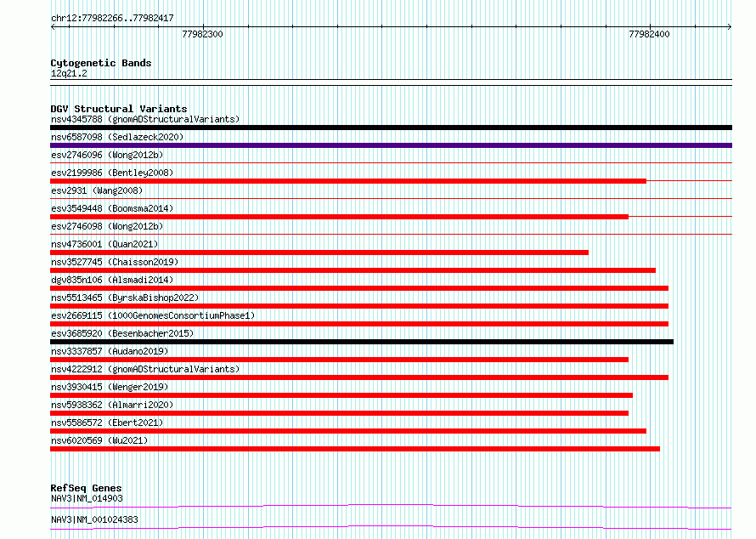Click the red bar of nsv3337857
Viewport: 756px width, 539px height.
click(340, 360)
